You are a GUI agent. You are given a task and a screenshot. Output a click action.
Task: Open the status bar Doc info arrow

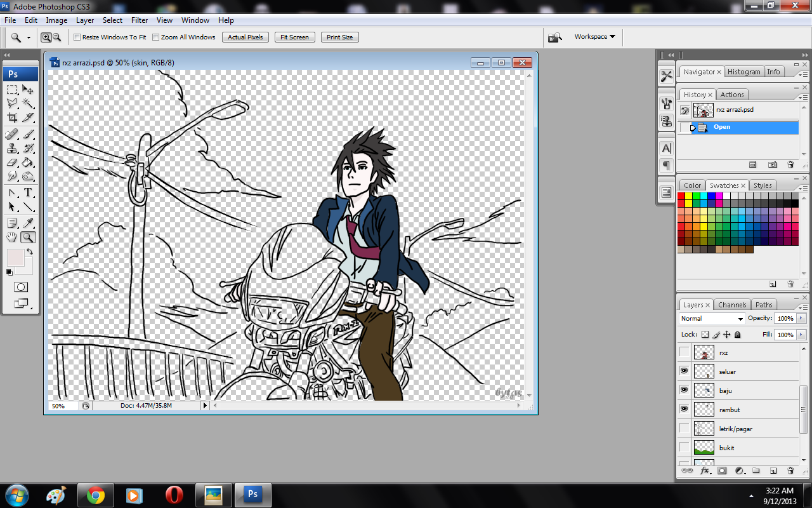[205, 405]
